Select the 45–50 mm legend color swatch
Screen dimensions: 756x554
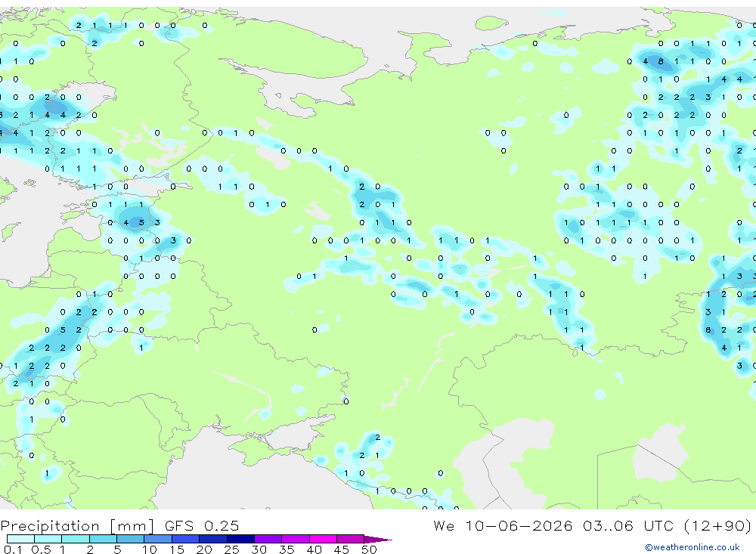coord(351,539)
